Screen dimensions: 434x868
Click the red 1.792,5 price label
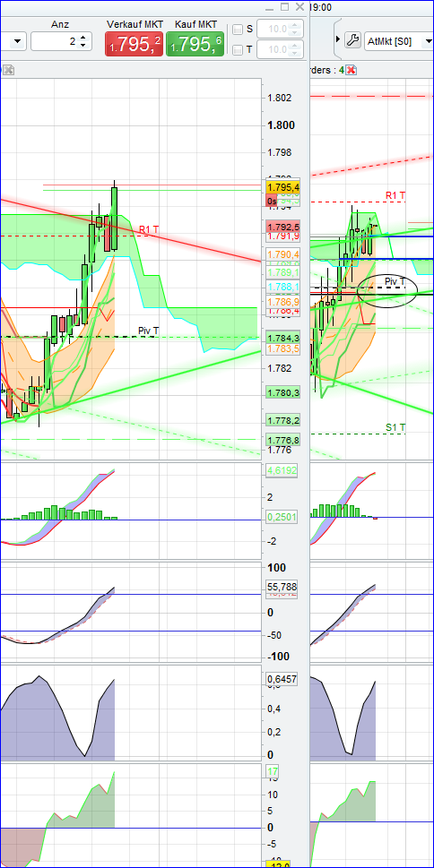click(x=283, y=227)
